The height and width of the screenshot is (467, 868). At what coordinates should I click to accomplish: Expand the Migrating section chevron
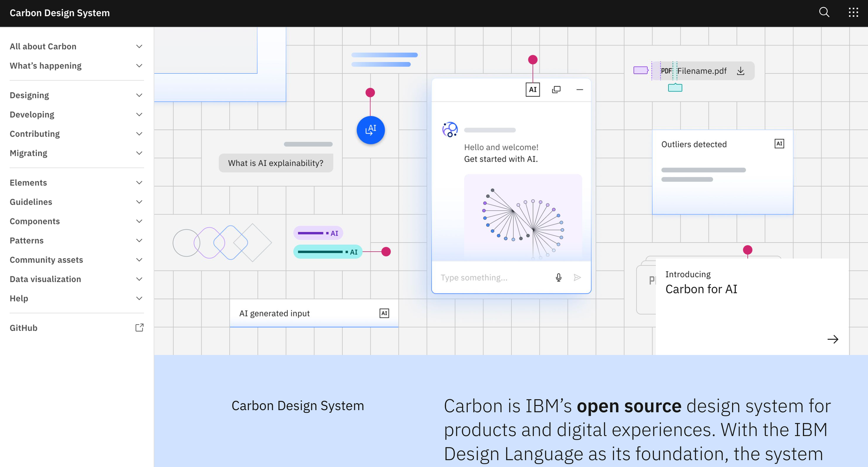139,153
